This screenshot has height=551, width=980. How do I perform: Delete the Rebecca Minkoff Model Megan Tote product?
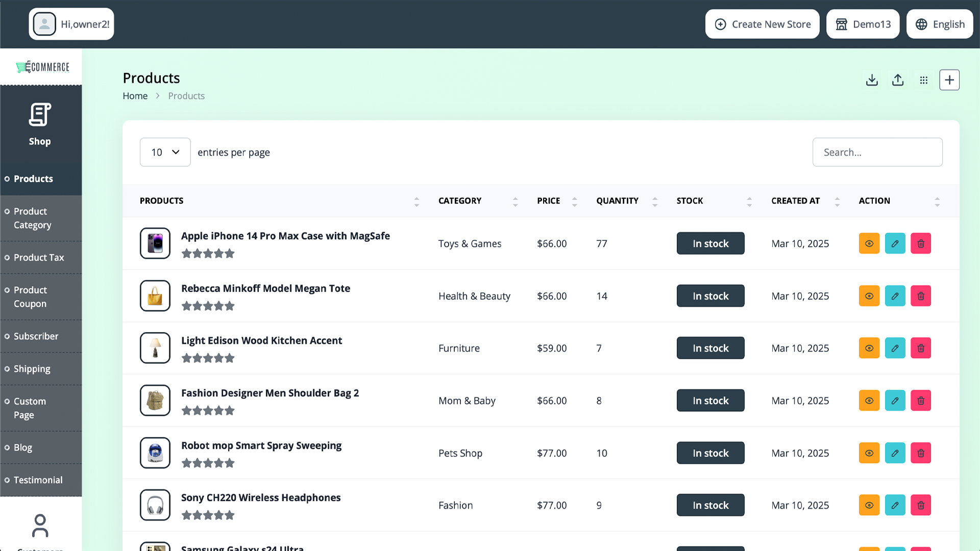pos(921,296)
